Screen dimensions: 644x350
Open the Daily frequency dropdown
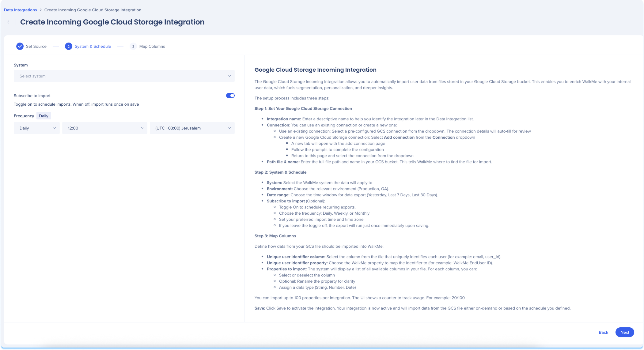(x=37, y=128)
